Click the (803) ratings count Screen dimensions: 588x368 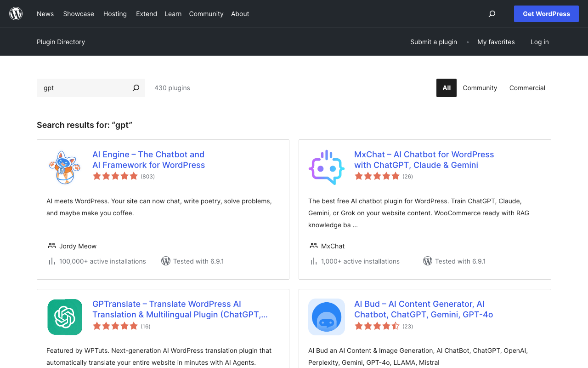148,177
